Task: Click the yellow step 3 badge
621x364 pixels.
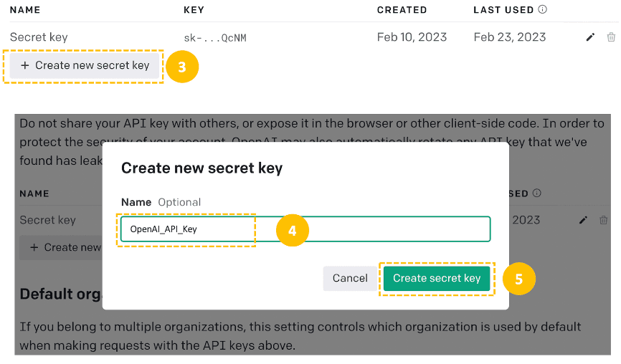Action: [182, 67]
